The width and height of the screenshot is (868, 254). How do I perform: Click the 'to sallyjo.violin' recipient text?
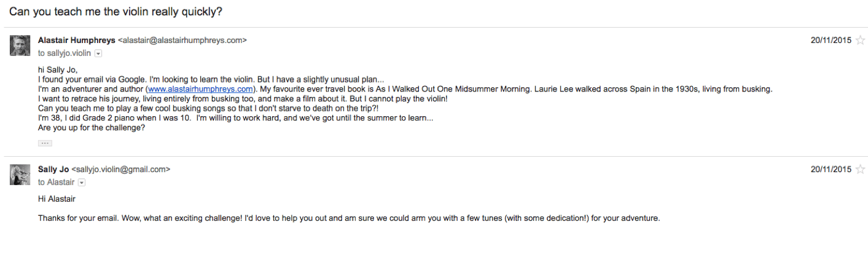coord(64,54)
